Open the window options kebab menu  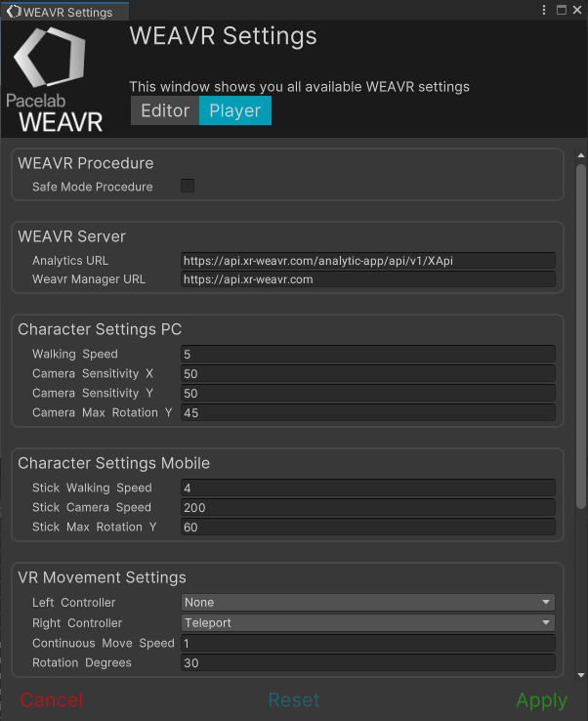(544, 10)
